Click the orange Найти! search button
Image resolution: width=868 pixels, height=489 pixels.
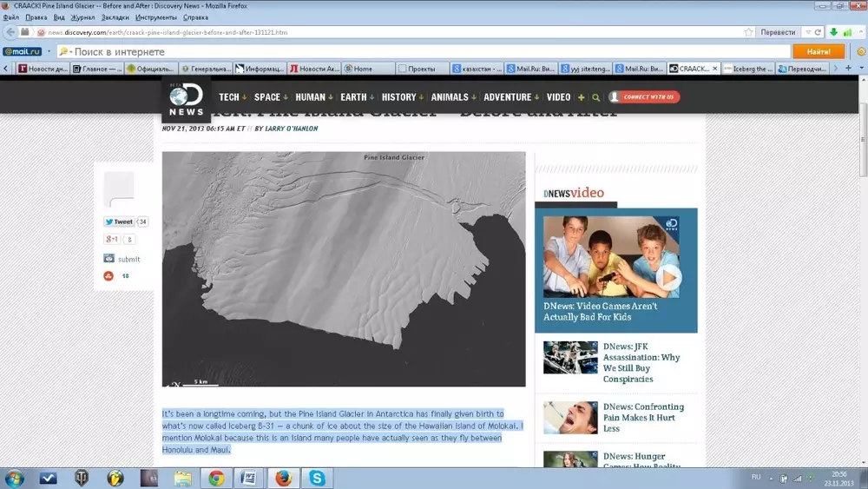pos(818,51)
